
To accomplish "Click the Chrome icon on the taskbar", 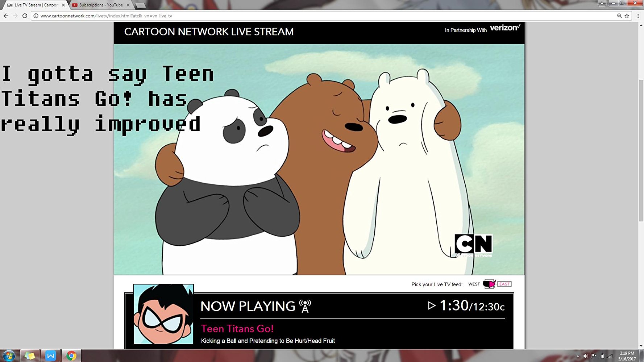I will (x=71, y=356).
